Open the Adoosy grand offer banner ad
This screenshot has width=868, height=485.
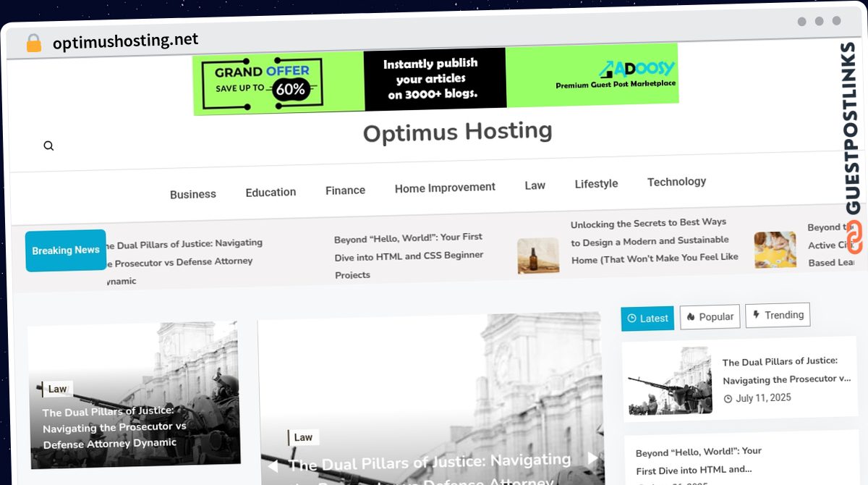435,80
